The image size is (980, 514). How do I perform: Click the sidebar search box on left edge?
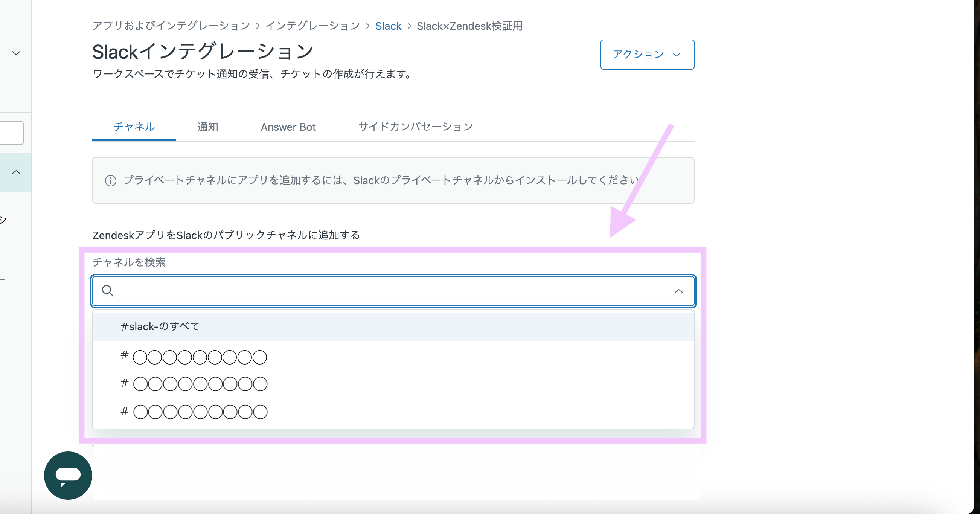(x=11, y=133)
